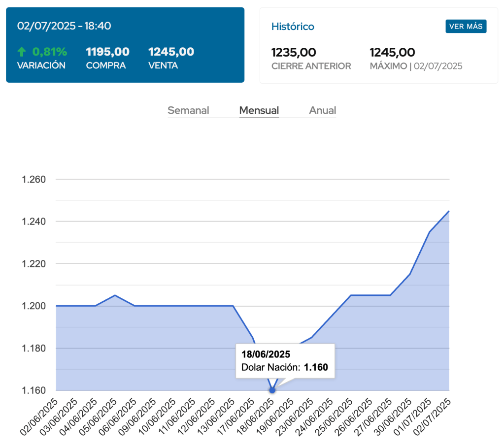Click the cierre anterior value 1235,00
The height and width of the screenshot is (446, 504).
point(294,52)
